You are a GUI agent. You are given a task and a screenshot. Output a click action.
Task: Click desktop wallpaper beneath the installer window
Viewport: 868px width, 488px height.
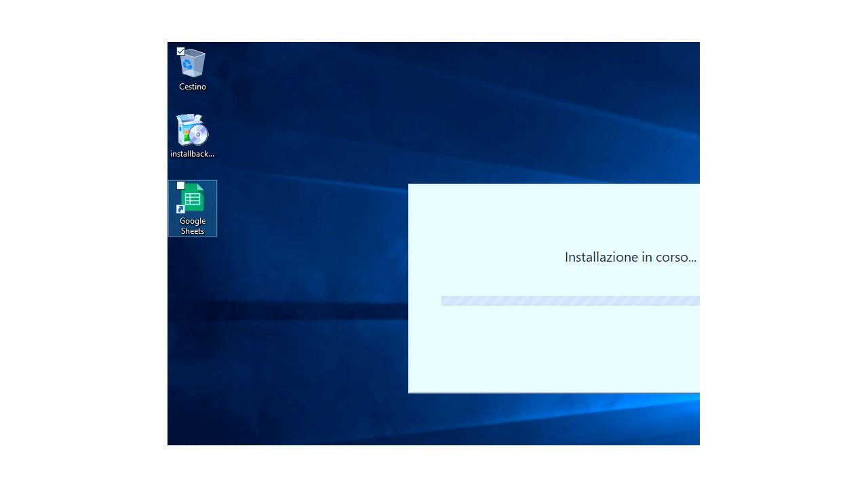coord(542,420)
